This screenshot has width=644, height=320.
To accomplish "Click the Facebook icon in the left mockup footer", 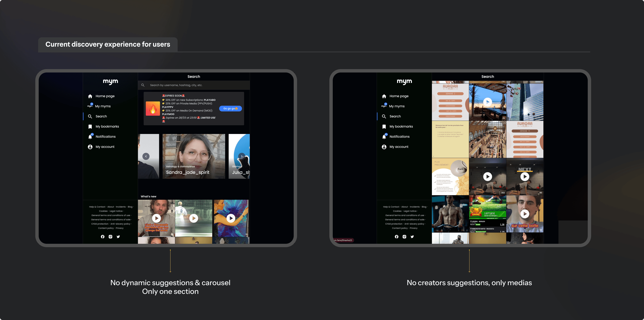I will pos(103,237).
